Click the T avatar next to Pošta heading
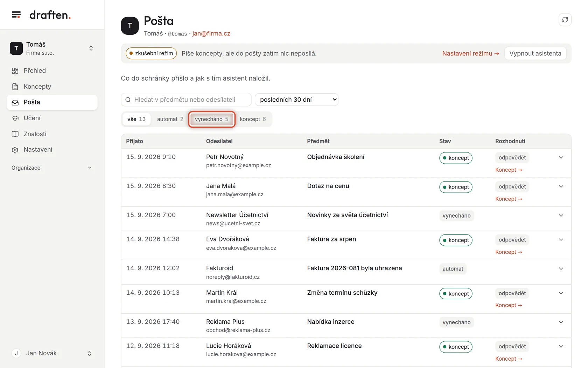588x368 pixels. pyautogui.click(x=130, y=26)
